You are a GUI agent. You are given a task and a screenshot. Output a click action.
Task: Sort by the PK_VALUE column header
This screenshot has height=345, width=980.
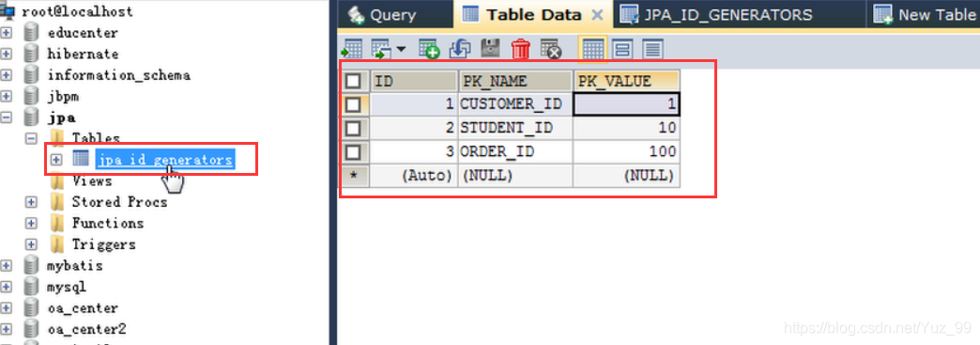[626, 81]
